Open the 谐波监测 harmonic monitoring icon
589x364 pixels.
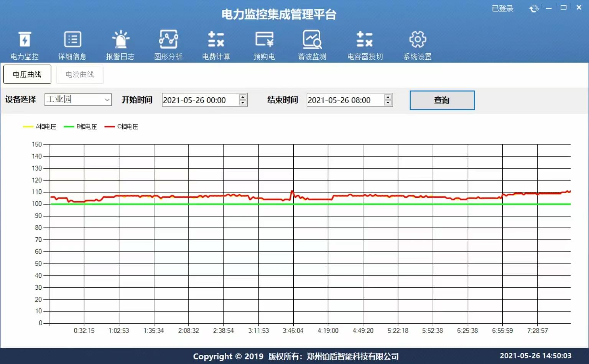coord(312,40)
